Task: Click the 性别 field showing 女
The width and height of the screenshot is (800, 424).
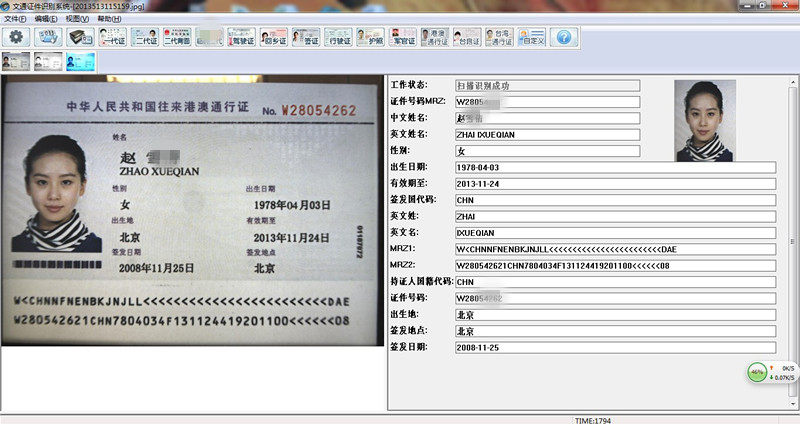Action: coord(547,151)
